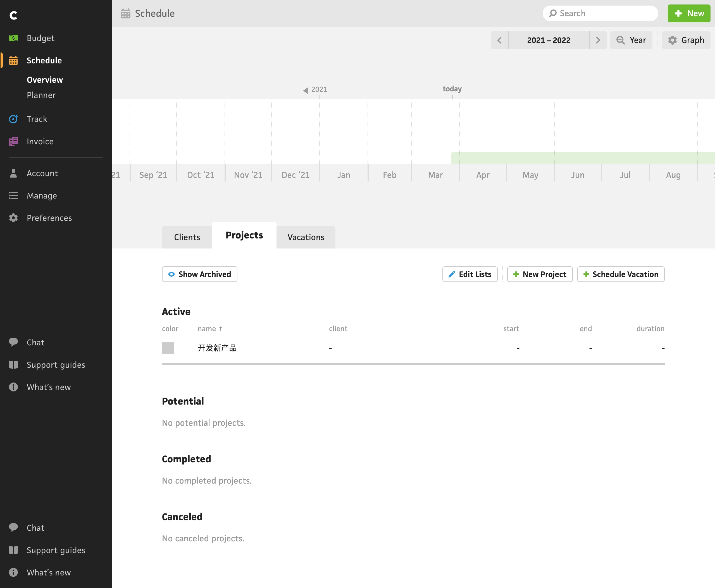715x588 pixels.
Task: Click the Track stopwatch icon
Action: [13, 119]
